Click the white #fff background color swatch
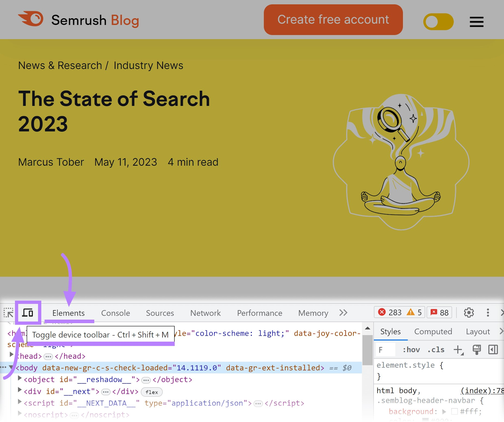 (455, 411)
